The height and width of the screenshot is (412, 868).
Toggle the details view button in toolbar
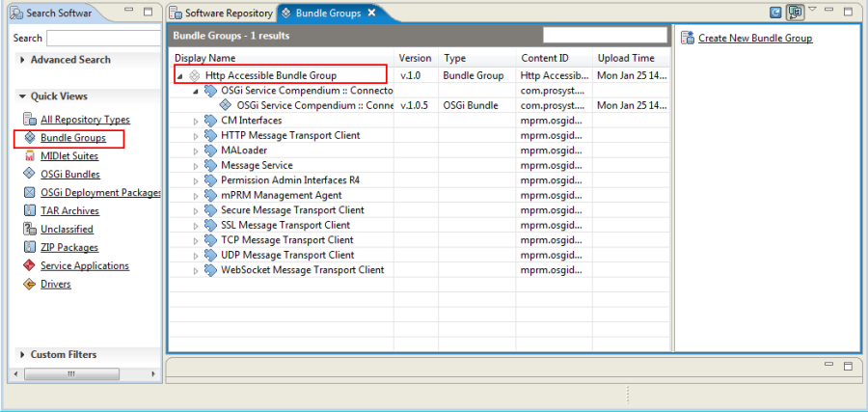[x=796, y=13]
